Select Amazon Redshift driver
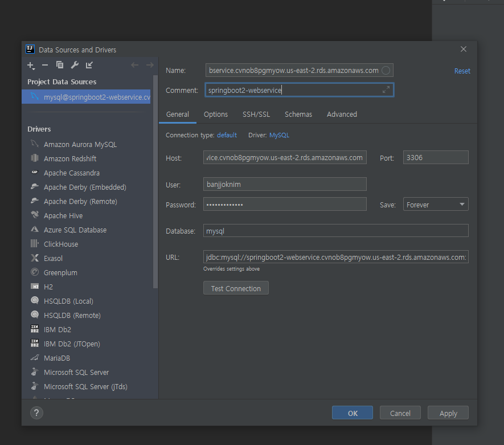 [69, 159]
